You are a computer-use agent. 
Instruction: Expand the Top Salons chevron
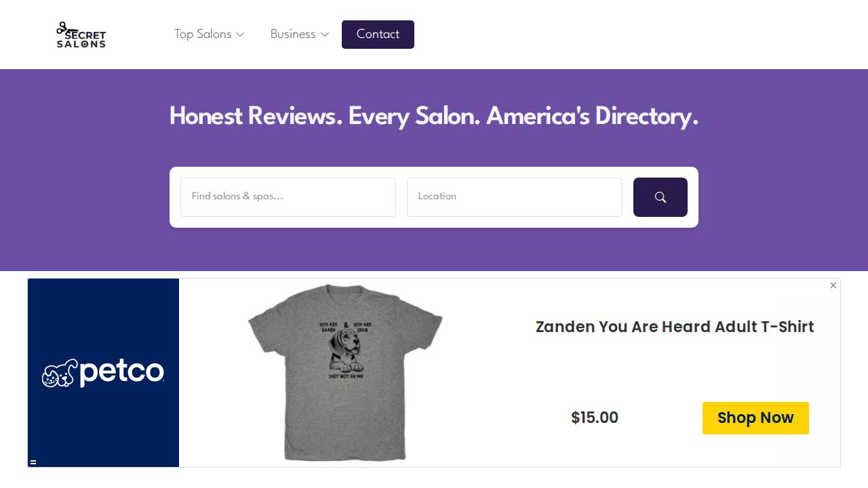click(239, 35)
